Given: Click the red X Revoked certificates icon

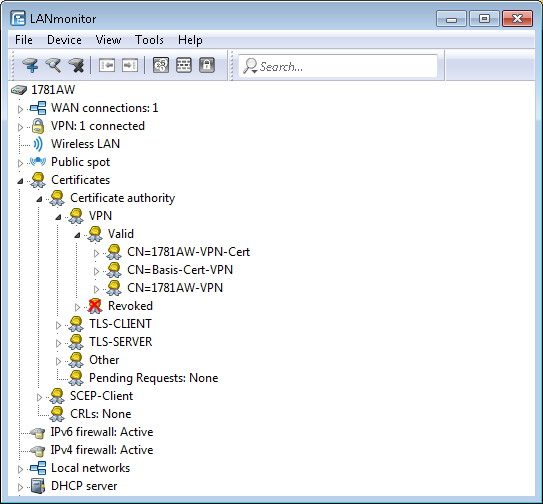Looking at the screenshot, I should pyautogui.click(x=95, y=306).
